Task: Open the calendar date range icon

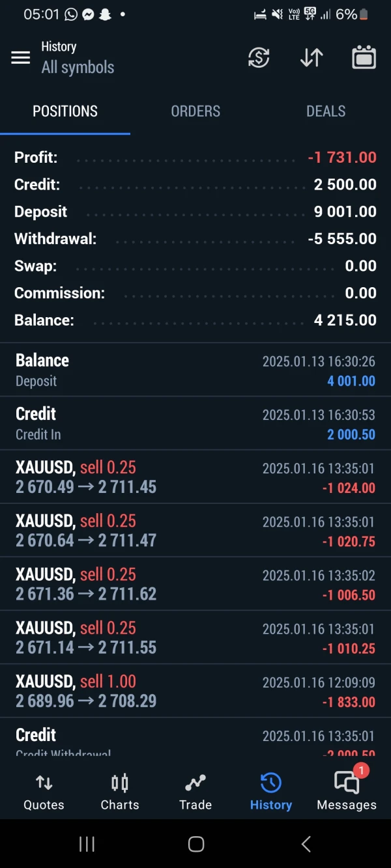Action: [364, 58]
